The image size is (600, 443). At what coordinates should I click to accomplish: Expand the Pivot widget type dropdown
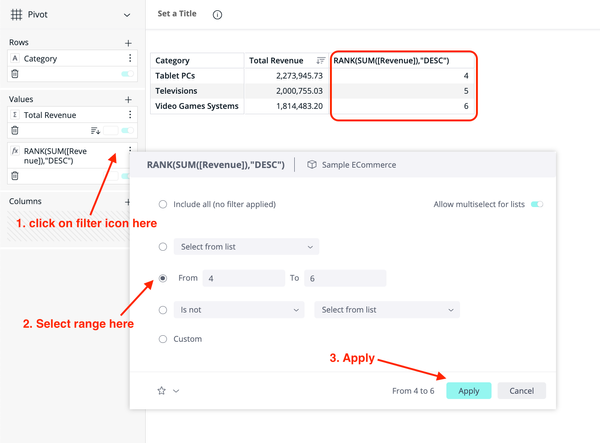[126, 15]
